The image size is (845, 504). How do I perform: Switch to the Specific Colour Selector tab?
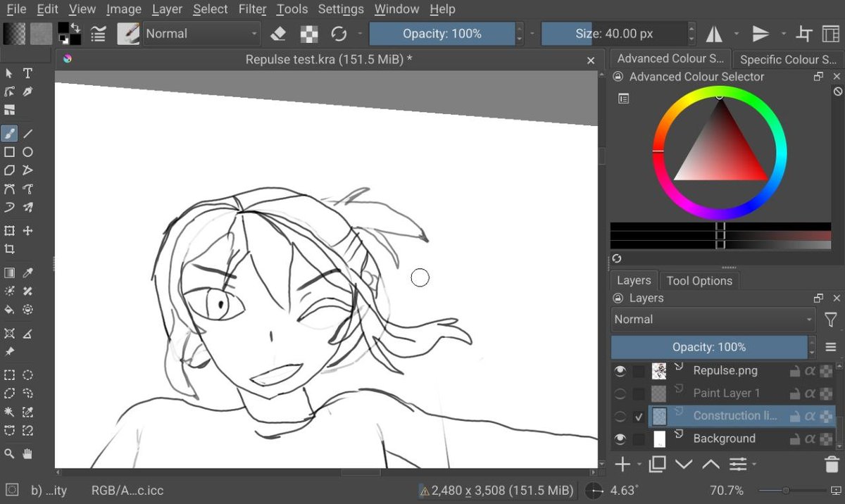coord(788,59)
